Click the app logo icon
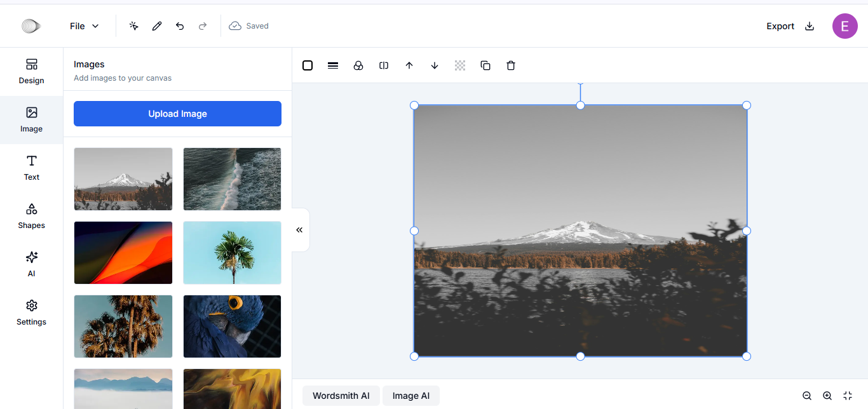Screen dimensions: 868x409 coord(31,26)
